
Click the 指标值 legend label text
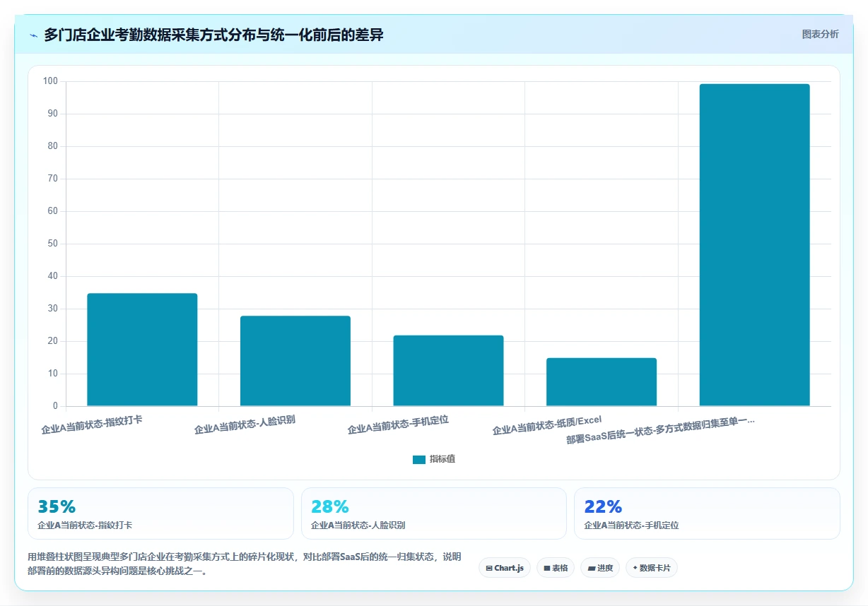point(442,459)
